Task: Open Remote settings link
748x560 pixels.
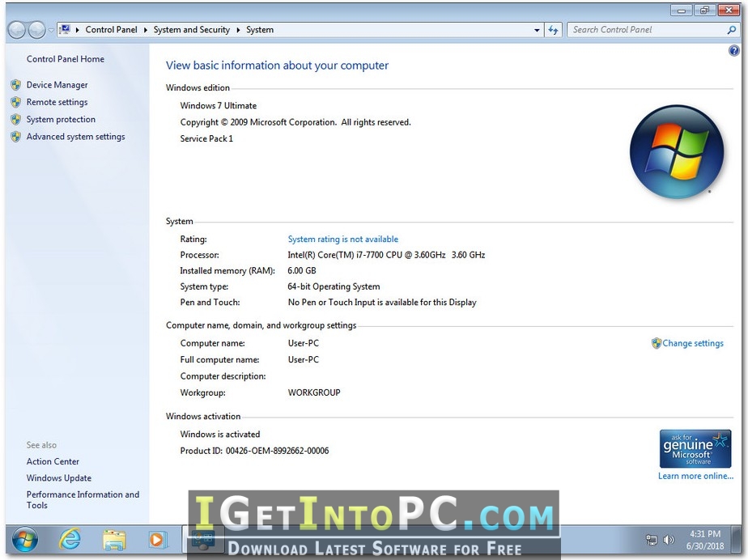Action: tap(57, 102)
